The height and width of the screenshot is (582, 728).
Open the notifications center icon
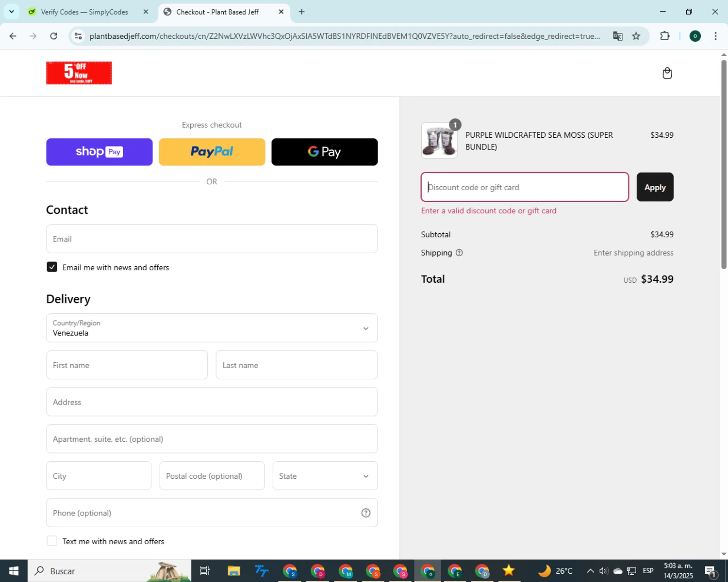pos(711,571)
